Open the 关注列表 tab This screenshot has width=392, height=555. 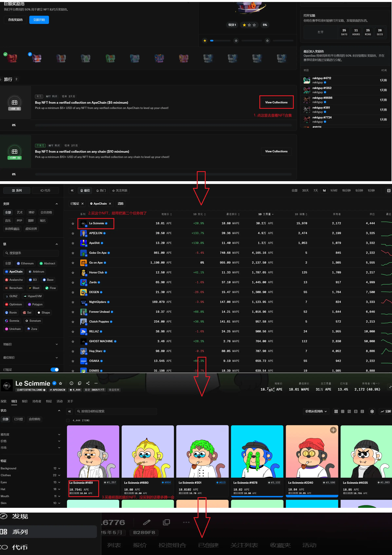point(120,191)
